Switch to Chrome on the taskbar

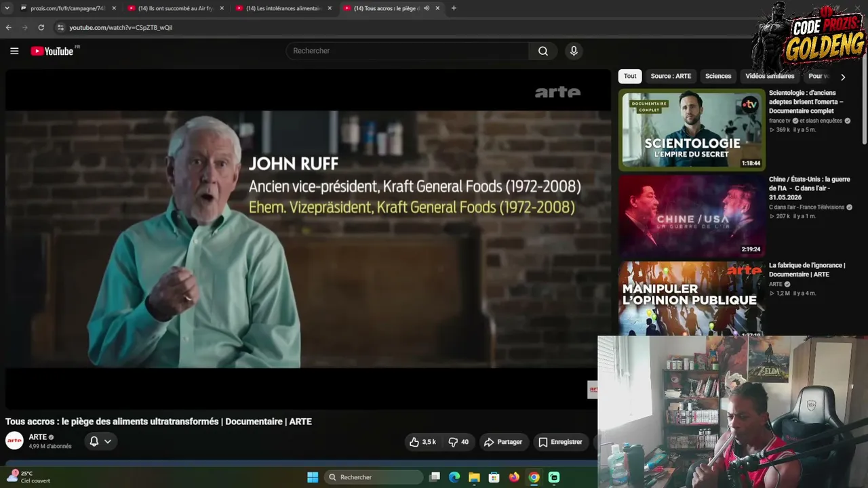[x=534, y=477]
